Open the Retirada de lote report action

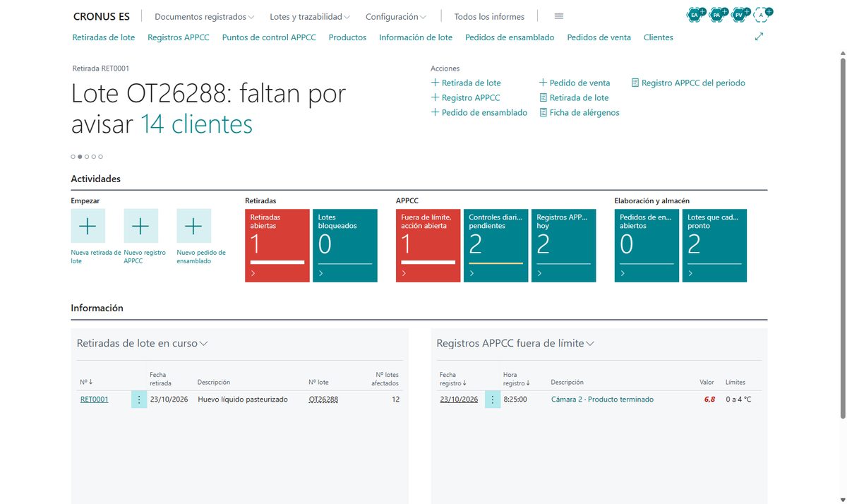pyautogui.click(x=574, y=97)
